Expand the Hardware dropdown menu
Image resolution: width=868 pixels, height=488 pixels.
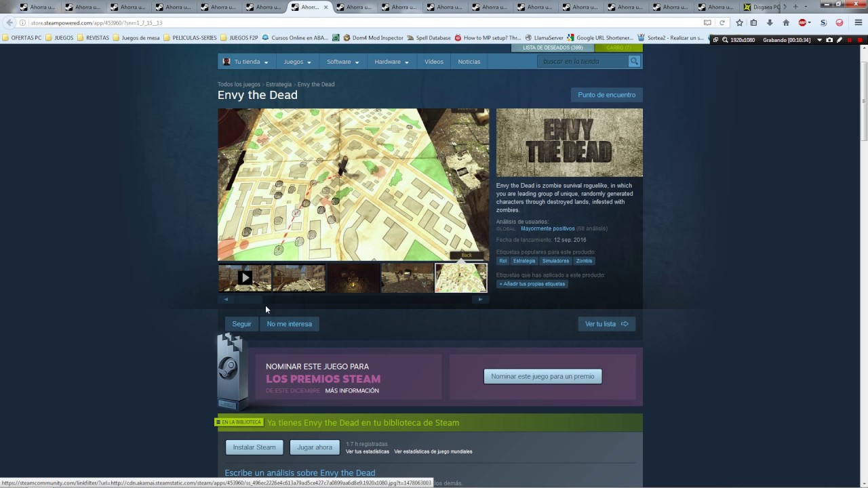tap(391, 62)
